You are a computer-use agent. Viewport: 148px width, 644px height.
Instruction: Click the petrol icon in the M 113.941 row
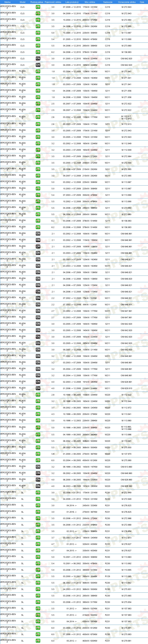(38, 414)
